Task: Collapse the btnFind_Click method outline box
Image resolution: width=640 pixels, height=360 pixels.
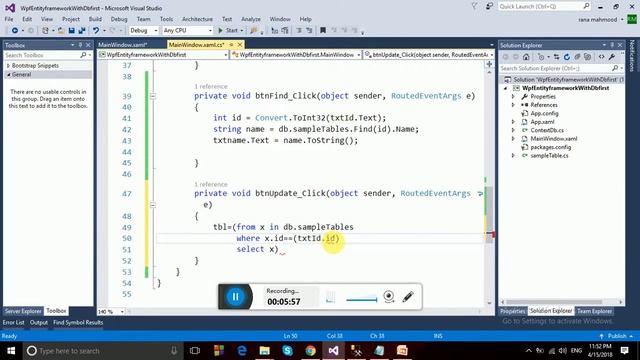Action: pos(153,96)
